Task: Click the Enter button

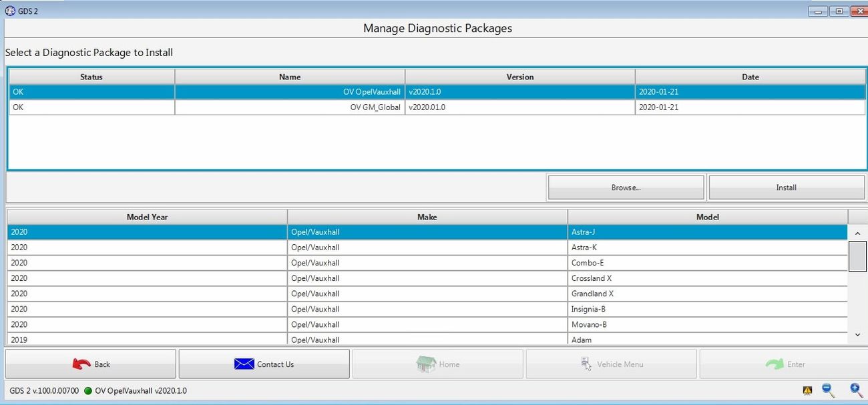Action: pyautogui.click(x=784, y=364)
